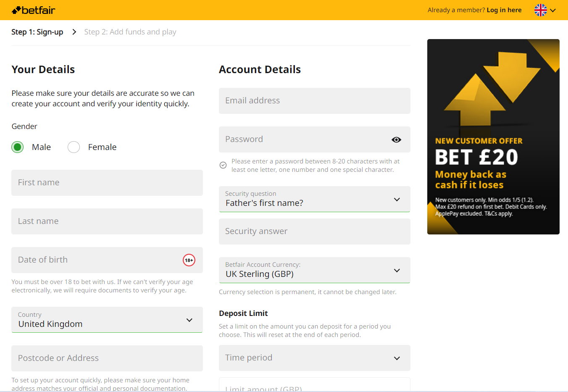
Task: Click the 18+ age badge icon
Action: click(x=189, y=260)
